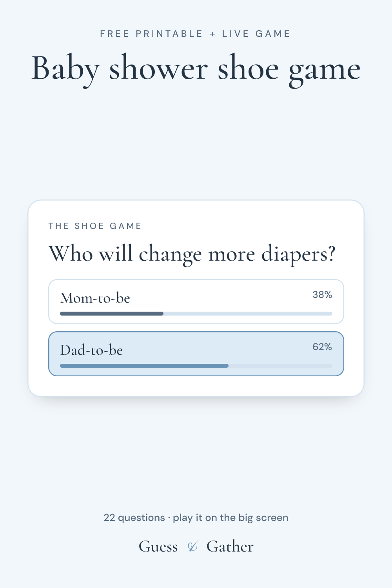Click the "22 questions" footer text
The width and height of the screenshot is (392, 588).
134,517
